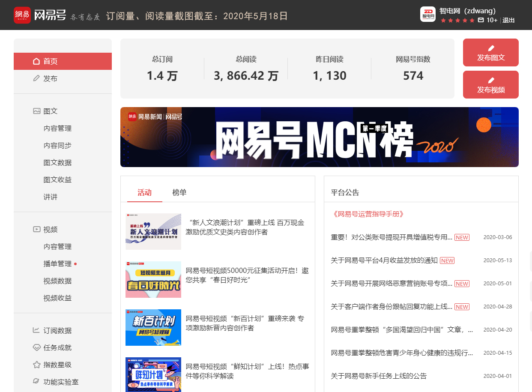Click the 总订阅 1.4 万 statistic

point(162,69)
